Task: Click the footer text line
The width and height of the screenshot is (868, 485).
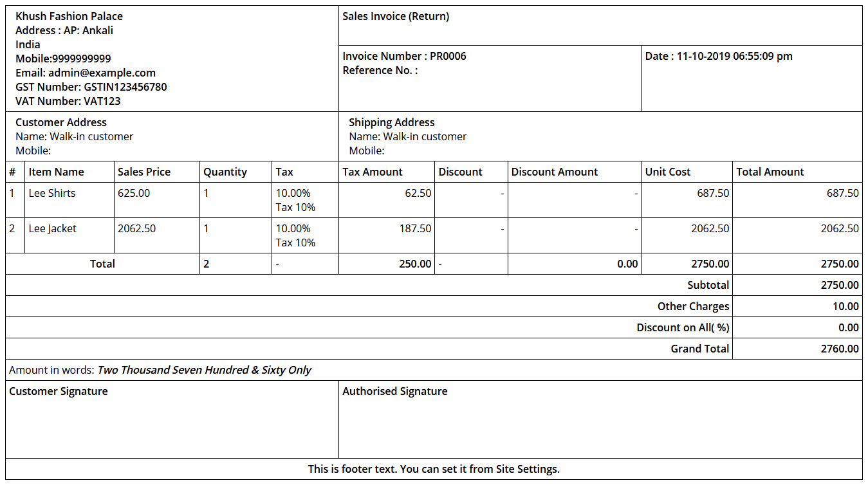Action: [434, 469]
